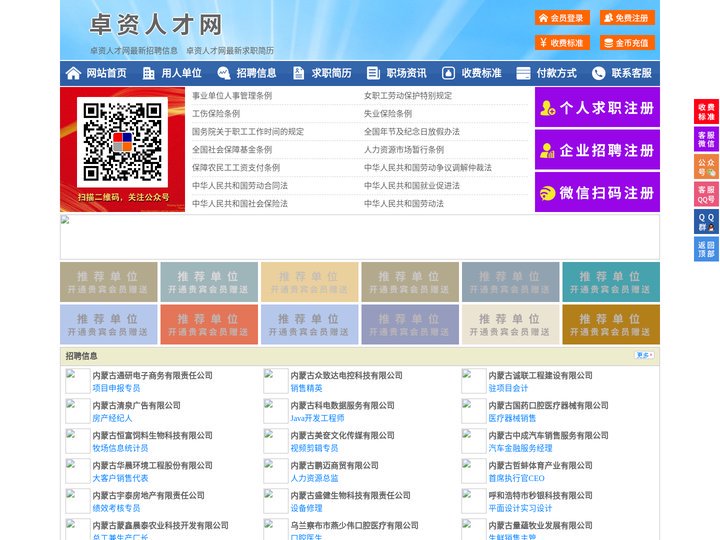Open the 客服QQ号 floating sidebar button
The width and height of the screenshot is (720, 540).
tap(706, 194)
